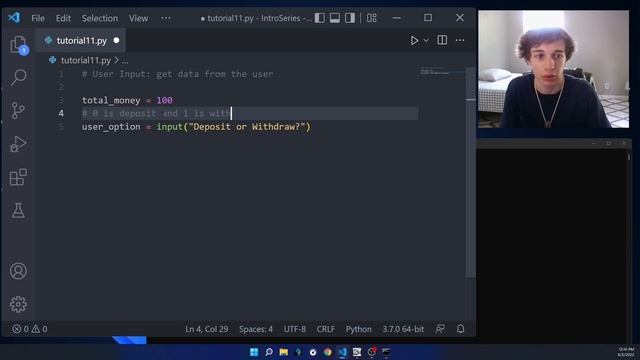Open the Search view in activity bar

[x=18, y=77]
